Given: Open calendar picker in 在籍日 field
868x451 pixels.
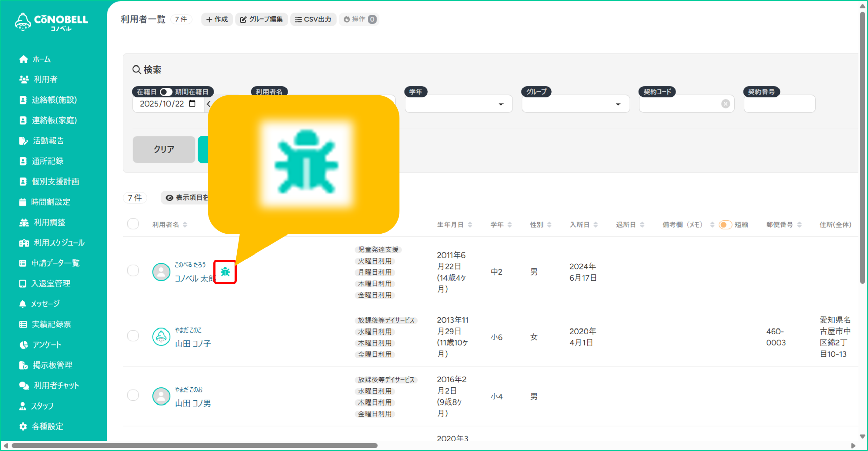Looking at the screenshot, I should click(192, 104).
